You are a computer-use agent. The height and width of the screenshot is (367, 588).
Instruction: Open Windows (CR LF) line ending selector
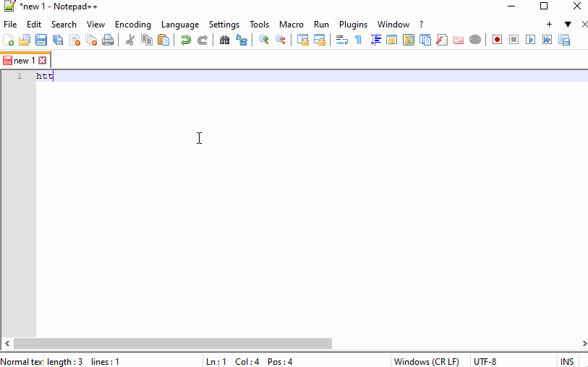pos(426,361)
